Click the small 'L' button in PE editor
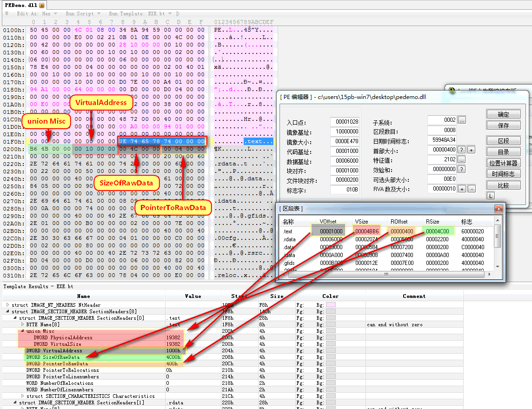 pos(491,196)
